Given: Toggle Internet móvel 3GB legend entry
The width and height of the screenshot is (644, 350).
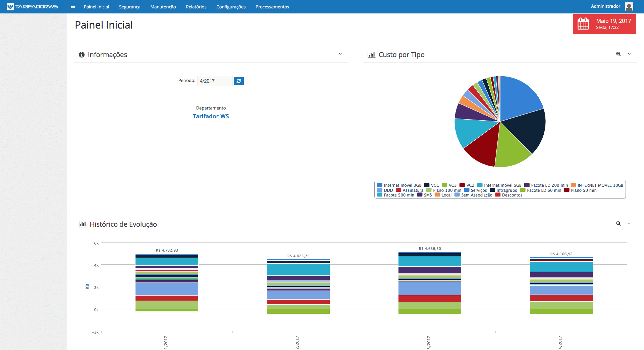Looking at the screenshot, I should coord(399,185).
